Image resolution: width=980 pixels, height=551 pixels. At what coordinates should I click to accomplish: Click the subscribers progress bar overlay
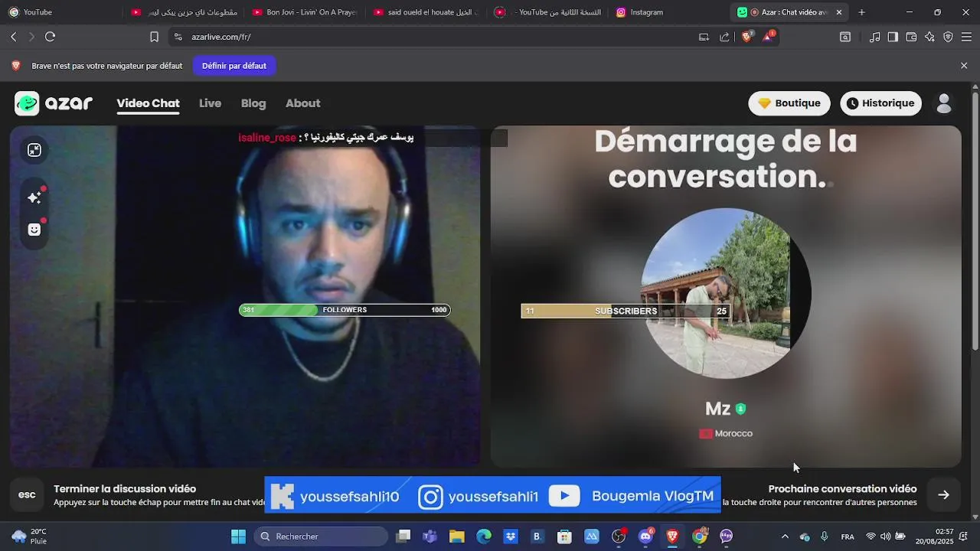coord(626,311)
